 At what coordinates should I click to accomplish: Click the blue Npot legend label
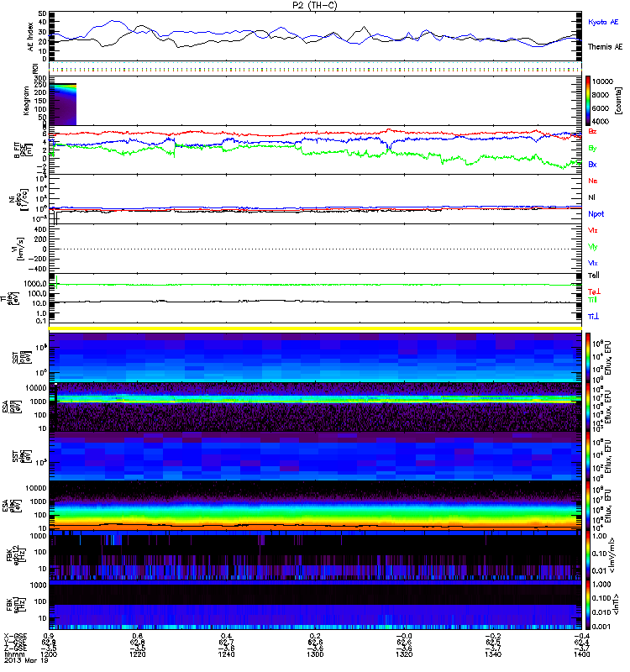(596, 214)
